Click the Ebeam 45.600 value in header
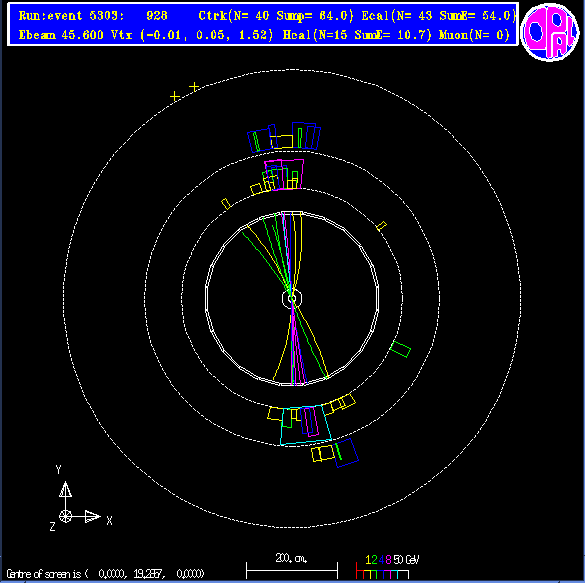This screenshot has height=583, width=585. (61, 35)
